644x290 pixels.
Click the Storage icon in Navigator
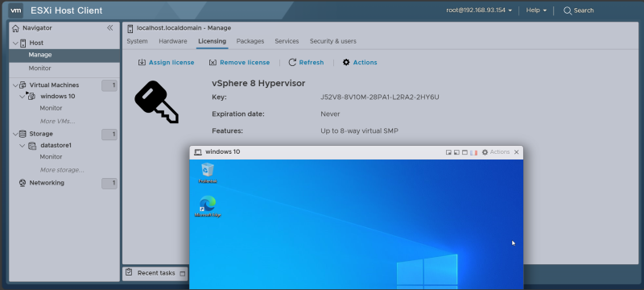click(23, 134)
